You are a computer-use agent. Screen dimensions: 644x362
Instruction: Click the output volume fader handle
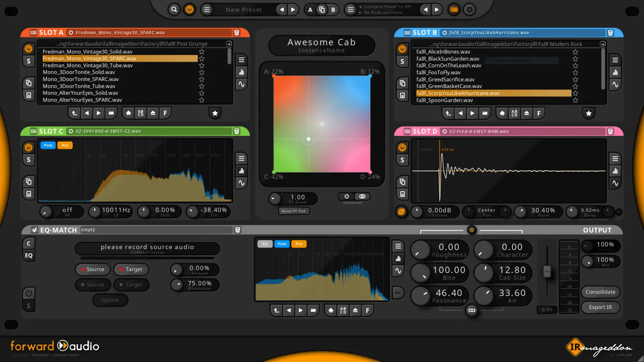tap(547, 271)
